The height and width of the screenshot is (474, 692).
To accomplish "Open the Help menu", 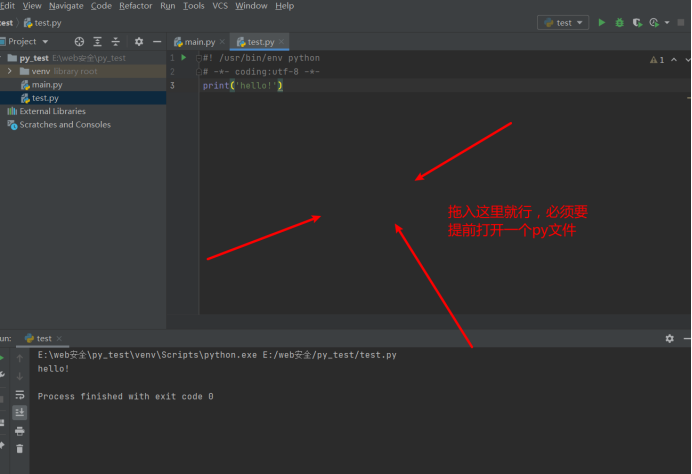I will tap(285, 6).
